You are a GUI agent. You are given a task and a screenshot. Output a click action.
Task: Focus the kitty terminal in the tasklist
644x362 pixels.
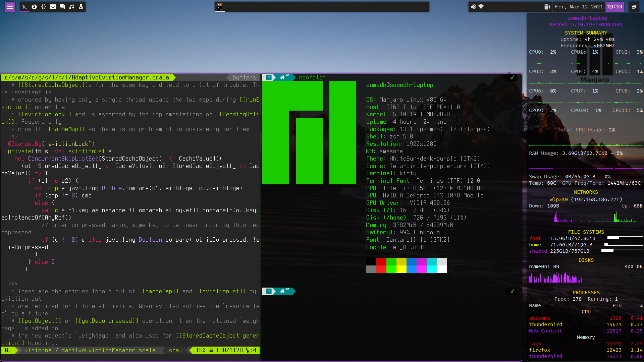click(x=219, y=7)
